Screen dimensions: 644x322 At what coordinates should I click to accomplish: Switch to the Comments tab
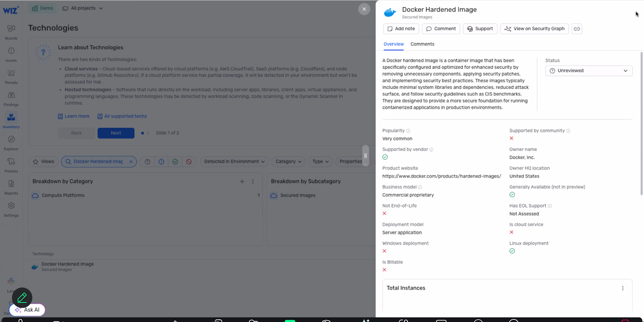(422, 44)
